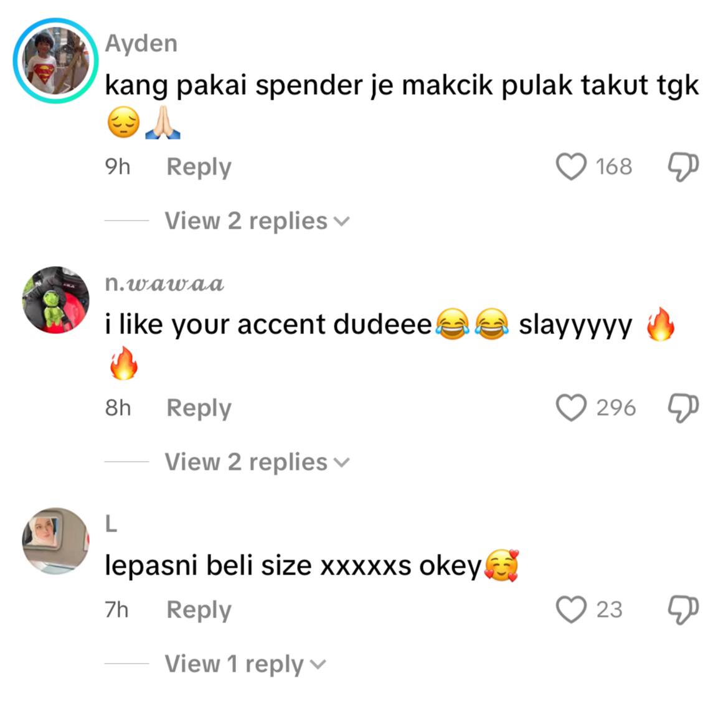Image resolution: width=728 pixels, height=701 pixels.
Task: Expand View 2 replies under n.wawaa's comment
Action: click(x=257, y=462)
